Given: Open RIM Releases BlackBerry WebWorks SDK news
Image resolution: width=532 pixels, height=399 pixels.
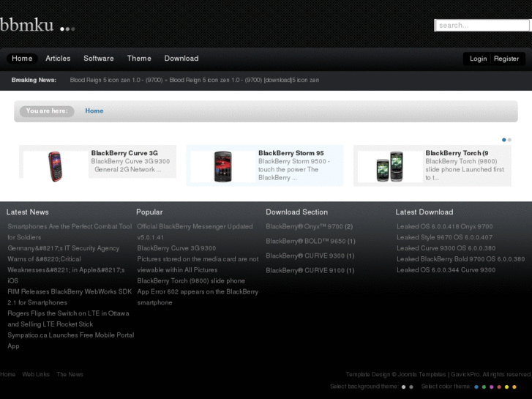Looking at the screenshot, I should 70,297.
